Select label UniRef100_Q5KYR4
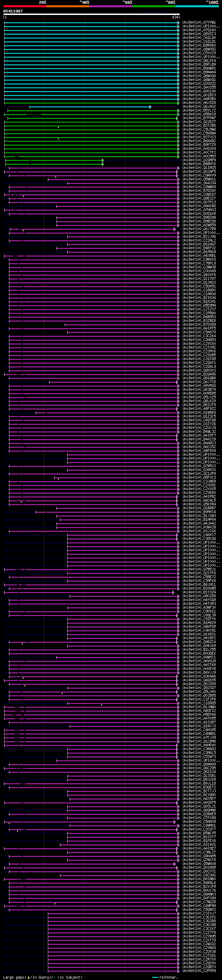 pyautogui.click(x=199, y=504)
